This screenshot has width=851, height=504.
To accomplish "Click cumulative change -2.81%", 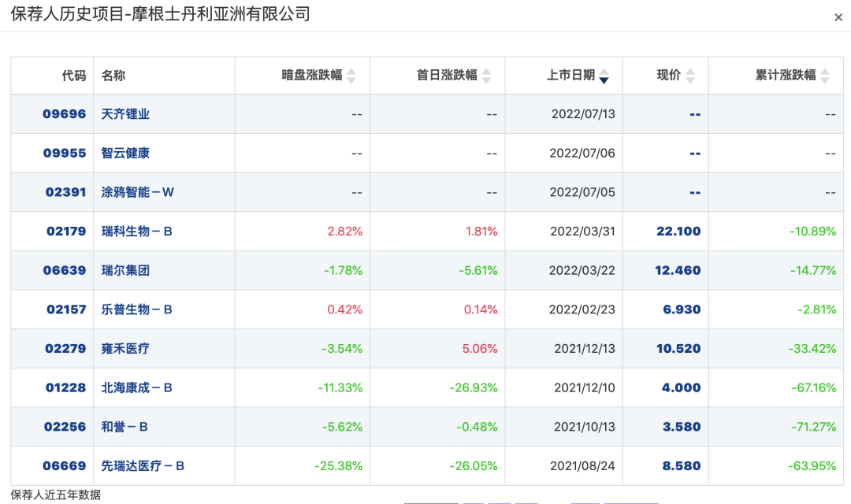I will click(x=816, y=309).
